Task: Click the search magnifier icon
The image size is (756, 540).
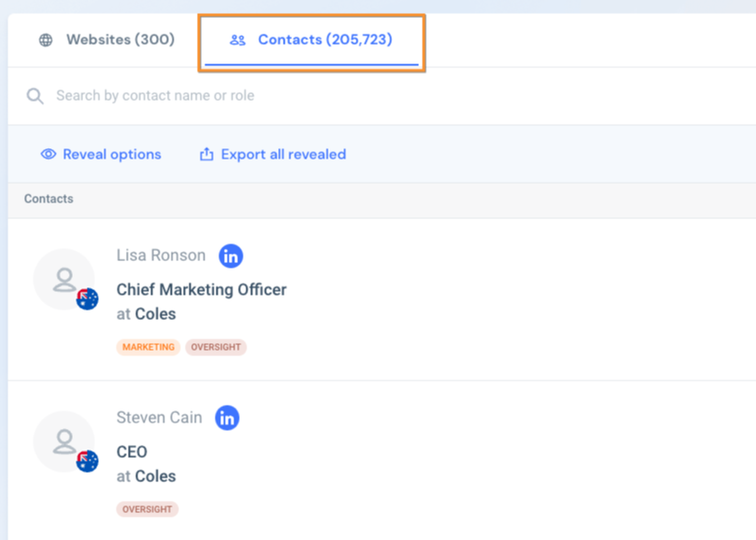Action: pos(35,96)
